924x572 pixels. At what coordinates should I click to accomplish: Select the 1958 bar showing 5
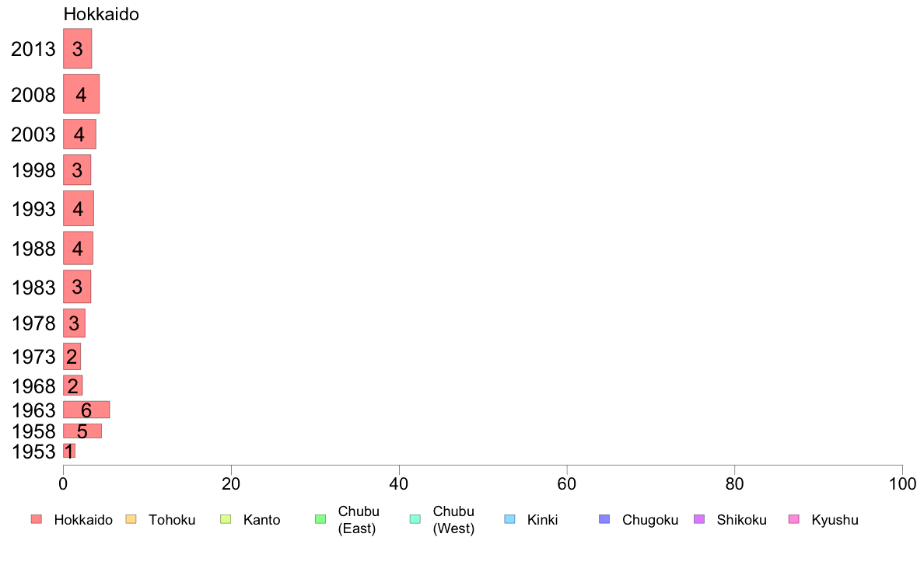tap(82, 431)
